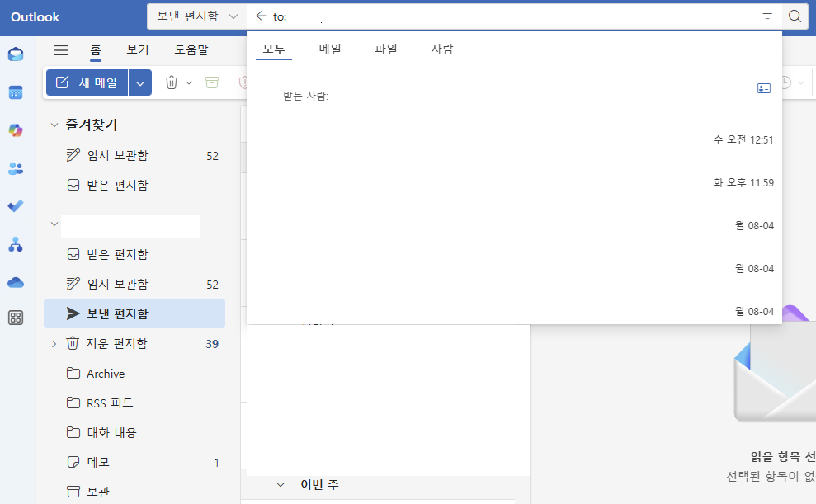Screen dimensions: 816x504
Task: Click the search filter icon
Action: pyautogui.click(x=767, y=16)
